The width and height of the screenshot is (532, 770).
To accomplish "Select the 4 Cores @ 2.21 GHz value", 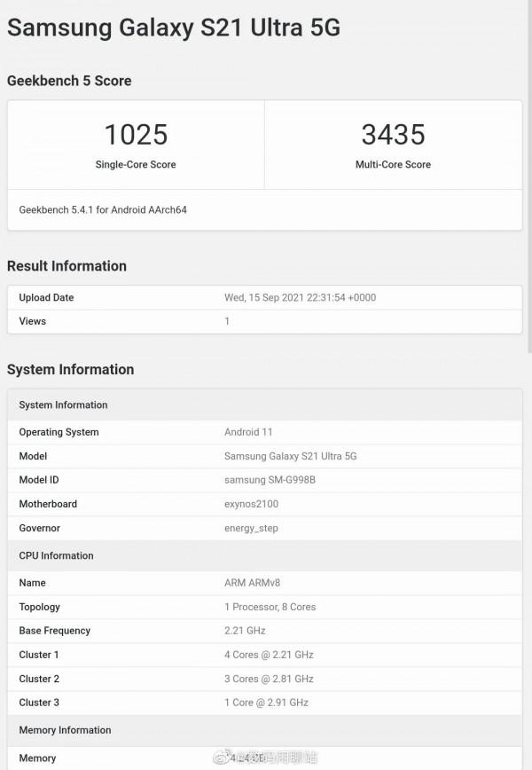I will tap(269, 655).
